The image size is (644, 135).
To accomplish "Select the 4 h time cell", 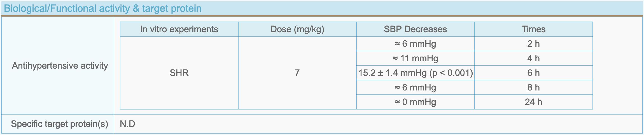I will [x=534, y=58].
